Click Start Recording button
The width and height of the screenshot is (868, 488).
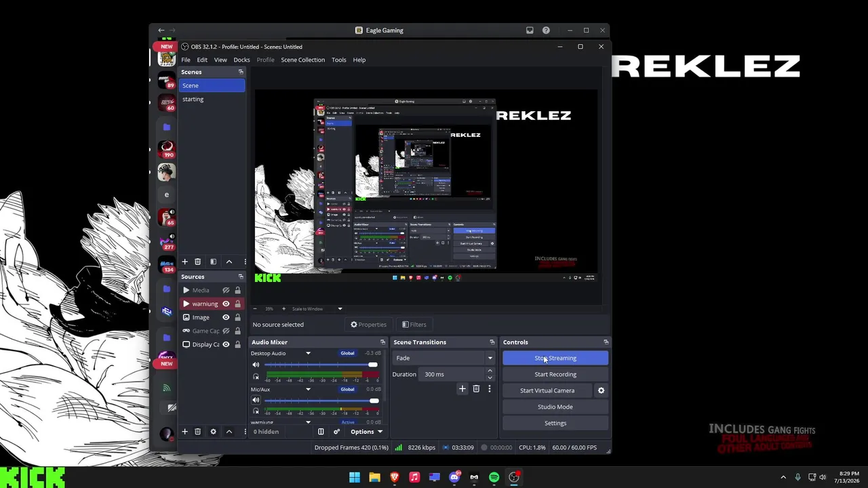pyautogui.click(x=555, y=374)
